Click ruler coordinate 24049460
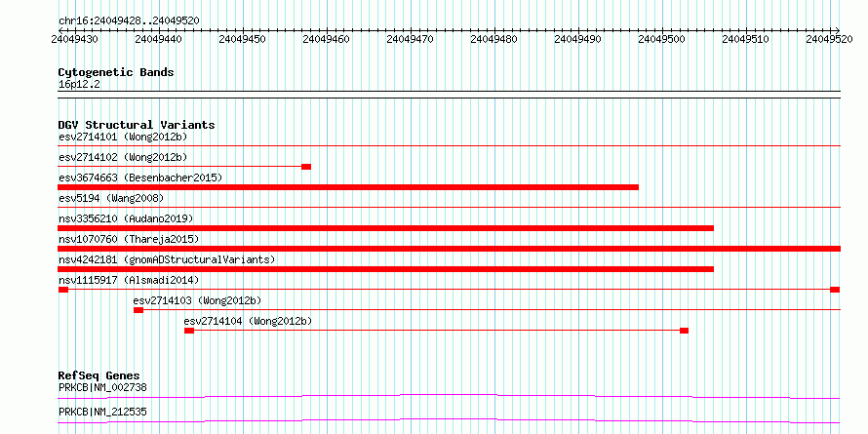Viewport: 868px width, 434px height. 326,39
